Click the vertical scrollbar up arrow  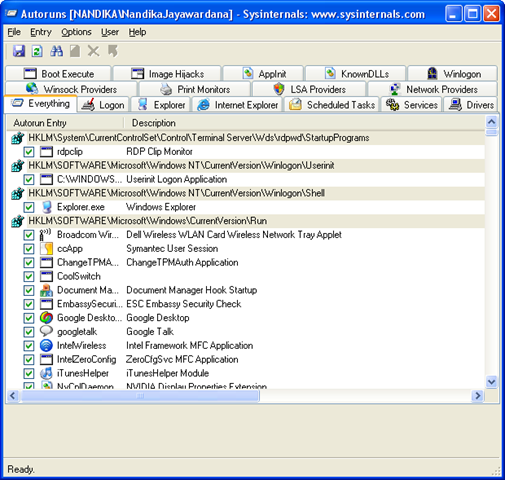[x=492, y=122]
